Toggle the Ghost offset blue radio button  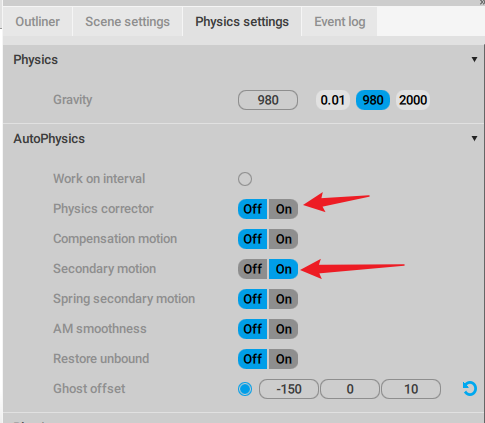(x=245, y=389)
